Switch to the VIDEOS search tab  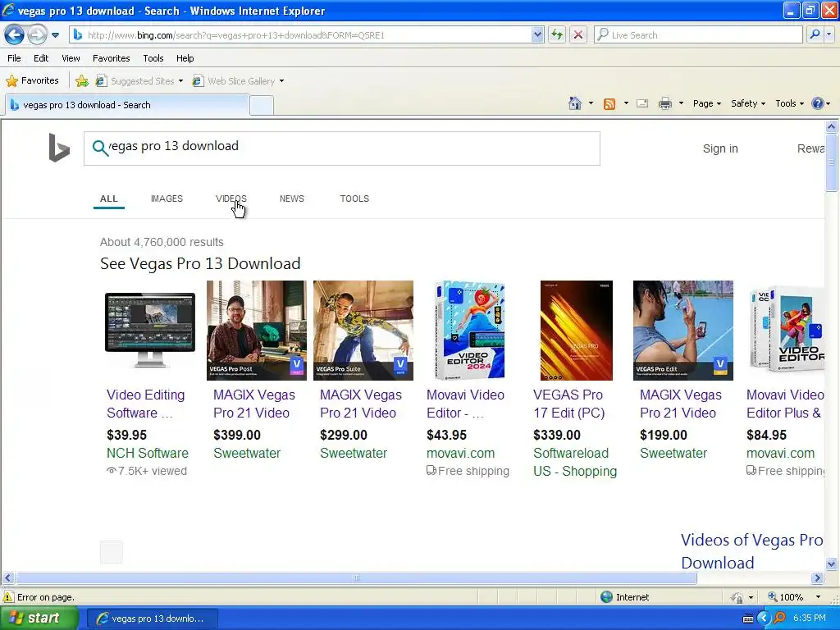(x=231, y=199)
